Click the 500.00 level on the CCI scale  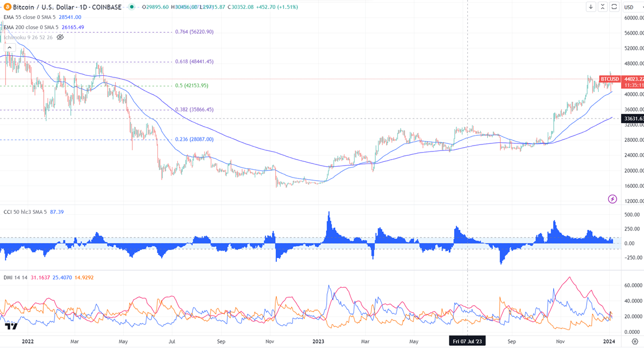click(x=632, y=215)
